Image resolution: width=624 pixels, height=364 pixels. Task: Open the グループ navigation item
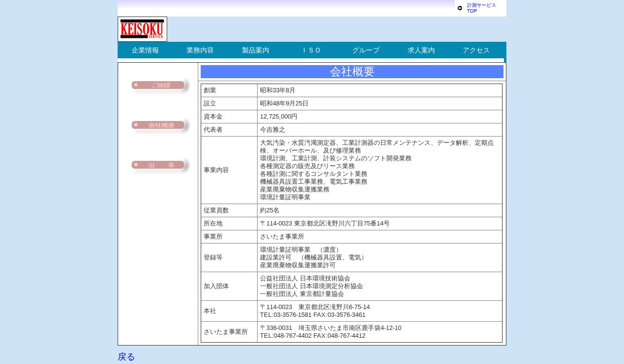pyautogui.click(x=366, y=50)
